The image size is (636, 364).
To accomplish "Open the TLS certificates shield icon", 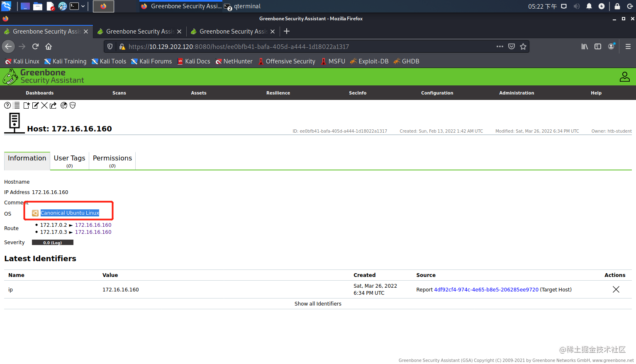I will [x=73, y=105].
